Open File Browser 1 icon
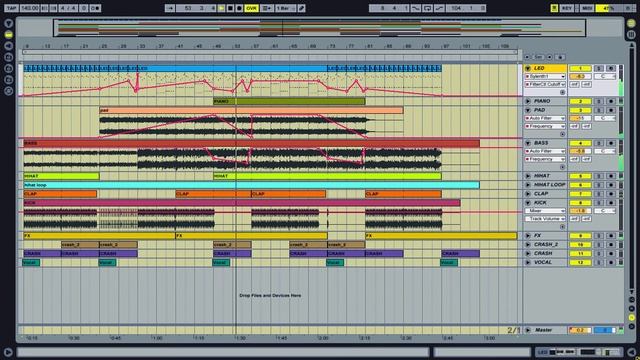 click(9, 57)
